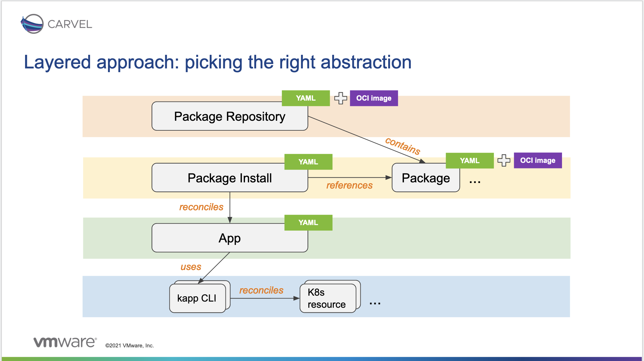Click the YAML badge on Package Repository

pyautogui.click(x=301, y=98)
